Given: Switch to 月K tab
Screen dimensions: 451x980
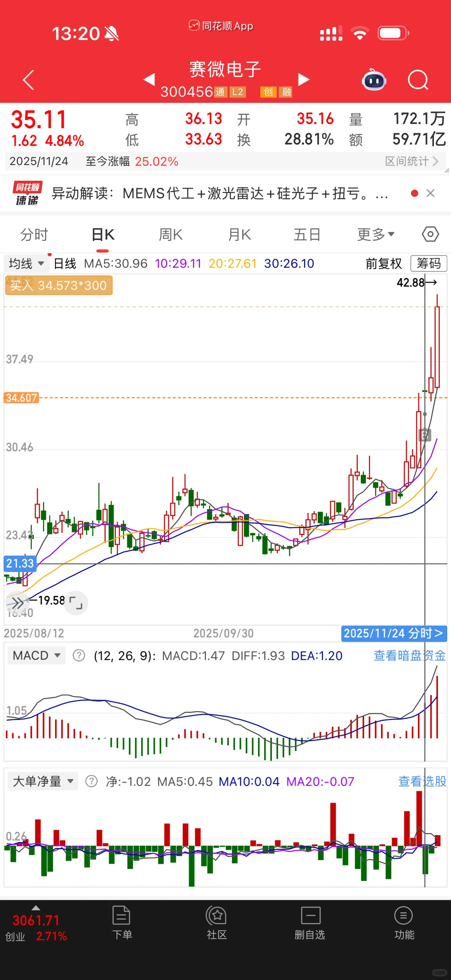Looking at the screenshot, I should click(x=239, y=234).
